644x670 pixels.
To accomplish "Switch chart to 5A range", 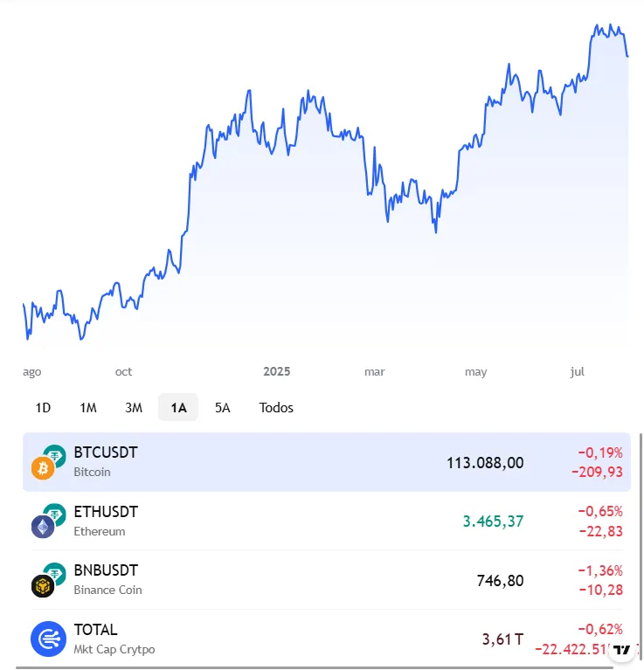I will click(x=223, y=408).
